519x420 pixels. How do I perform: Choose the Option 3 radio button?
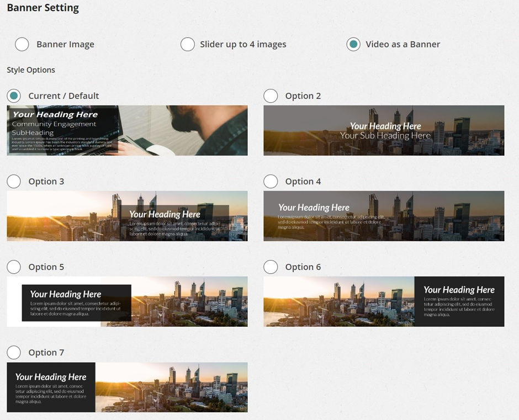click(14, 182)
